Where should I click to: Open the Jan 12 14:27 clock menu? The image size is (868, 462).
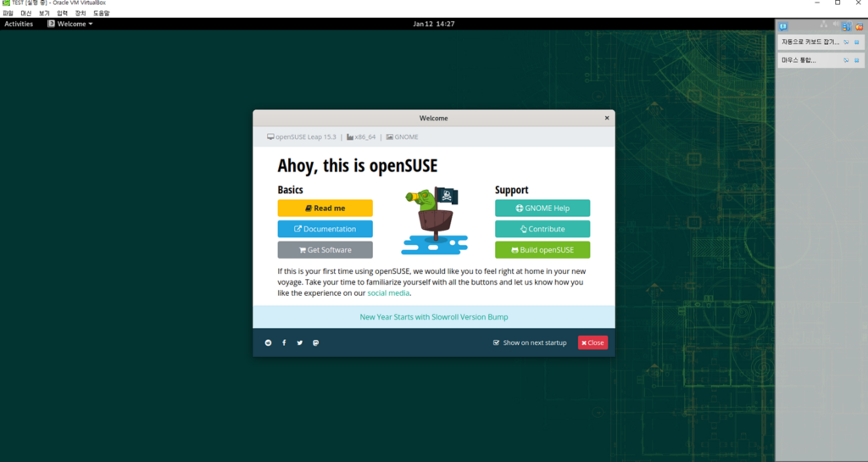(434, 24)
